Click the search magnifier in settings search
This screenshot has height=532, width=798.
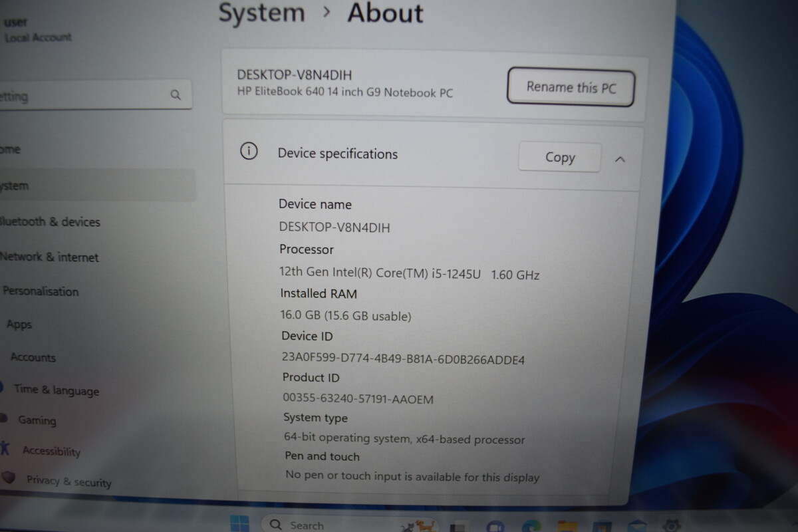click(x=176, y=95)
